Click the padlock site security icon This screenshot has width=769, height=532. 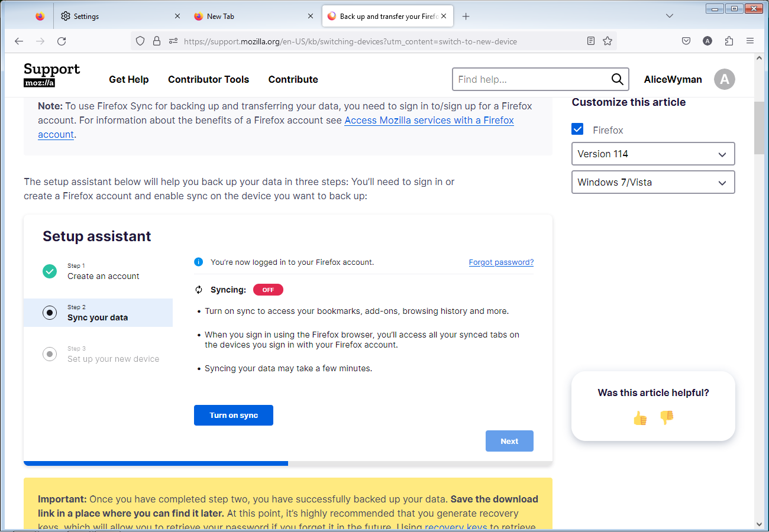pos(157,41)
